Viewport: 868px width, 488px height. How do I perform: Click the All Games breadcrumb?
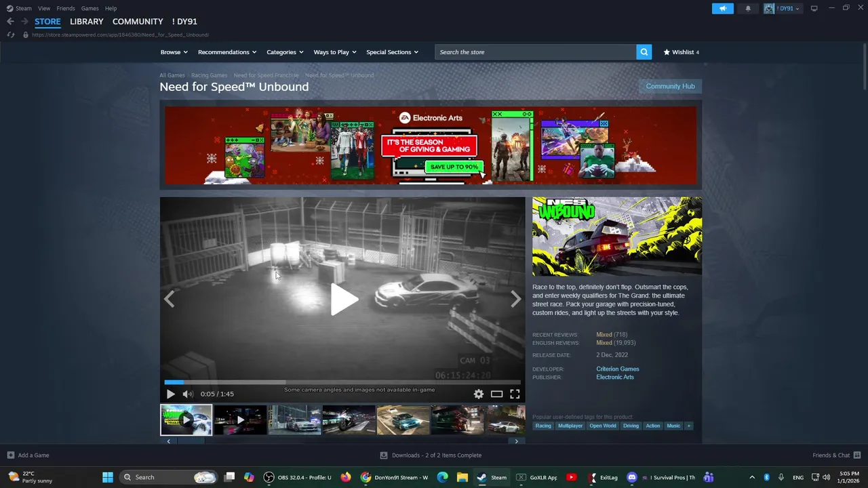point(172,75)
